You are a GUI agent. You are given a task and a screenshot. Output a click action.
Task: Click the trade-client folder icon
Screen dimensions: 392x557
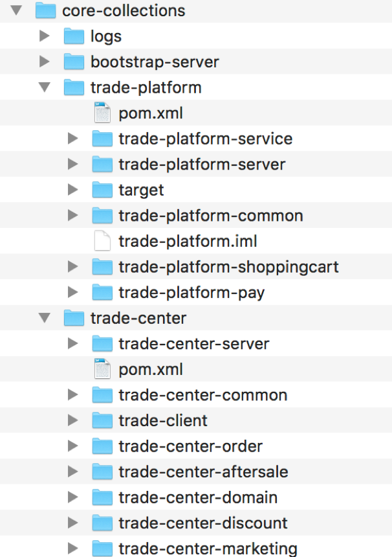(x=102, y=420)
